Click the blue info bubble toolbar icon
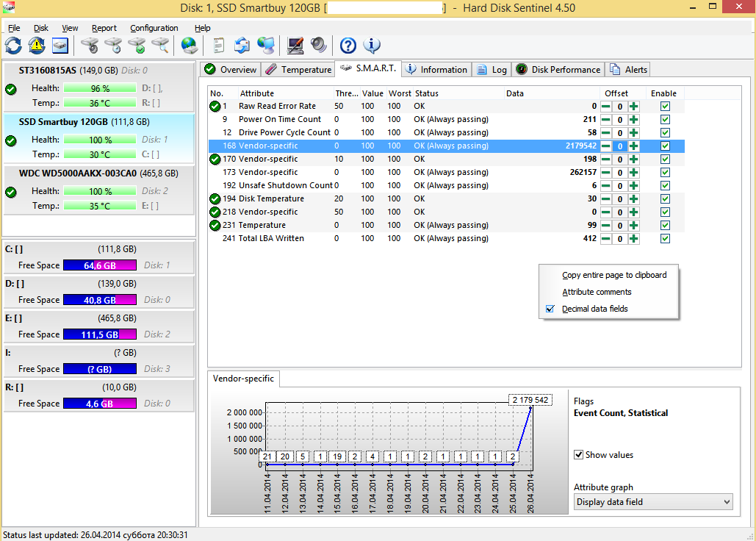 (372, 46)
